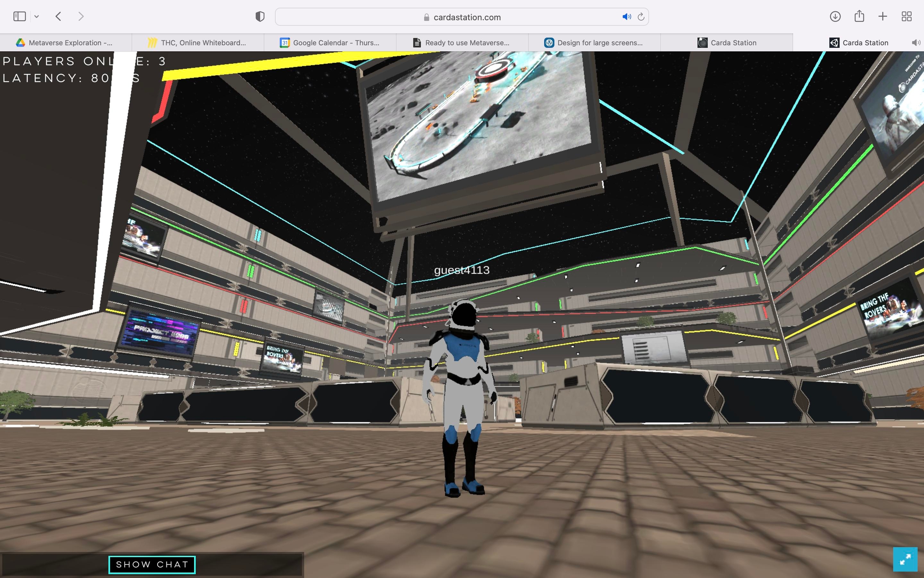This screenshot has height=578, width=924.
Task: Click the SHOW CHAT button
Action: pos(152,565)
